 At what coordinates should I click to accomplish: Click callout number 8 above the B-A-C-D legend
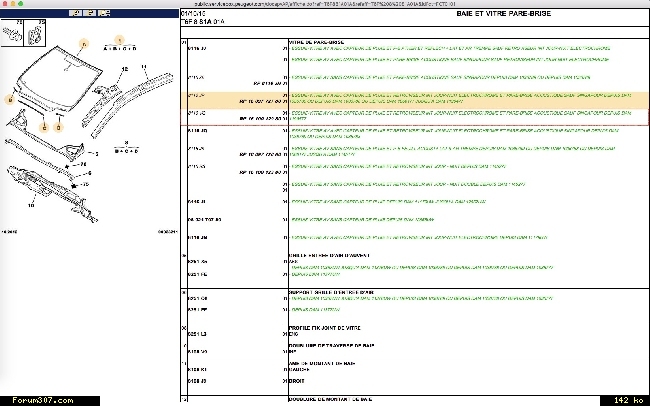pos(126,143)
